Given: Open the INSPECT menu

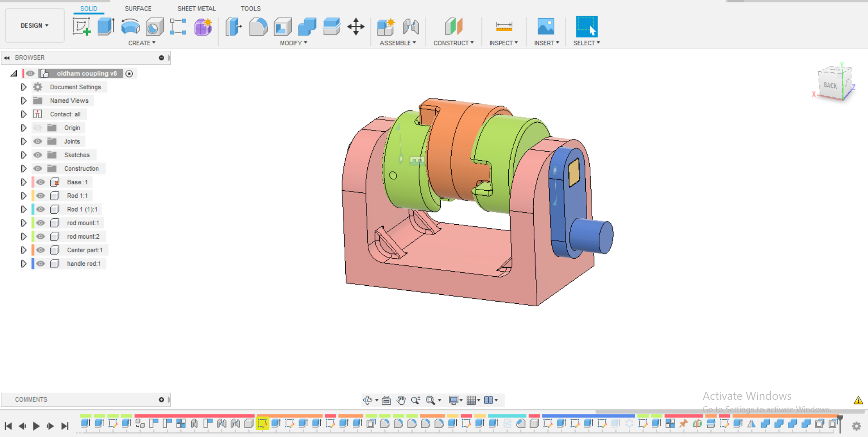Looking at the screenshot, I should [503, 43].
